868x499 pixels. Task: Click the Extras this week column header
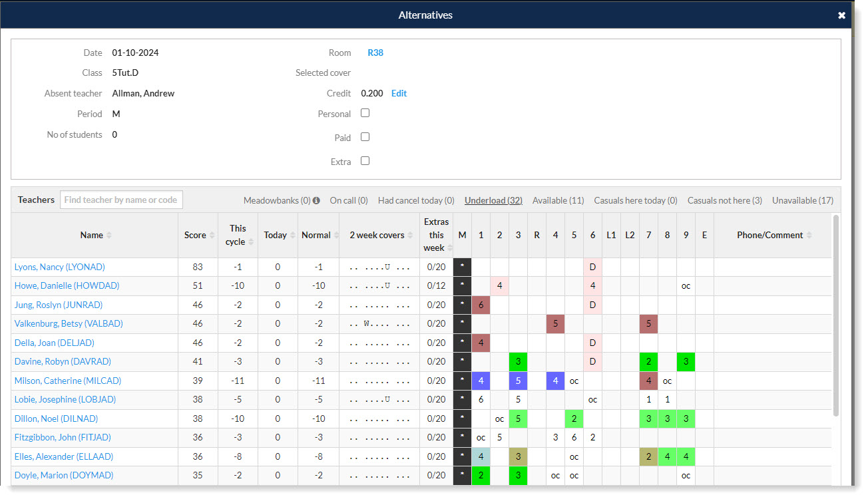(x=437, y=235)
